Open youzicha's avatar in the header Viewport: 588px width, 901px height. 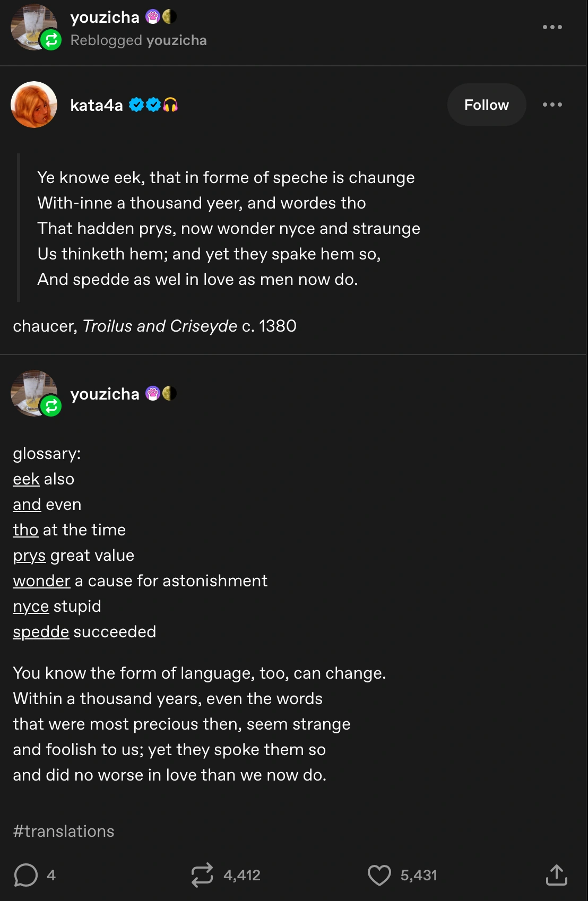point(33,27)
